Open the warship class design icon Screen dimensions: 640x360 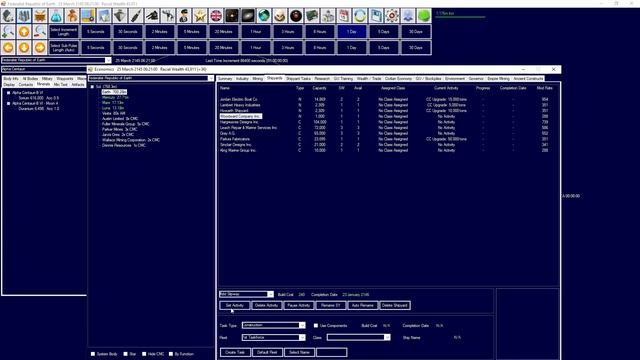[120, 16]
